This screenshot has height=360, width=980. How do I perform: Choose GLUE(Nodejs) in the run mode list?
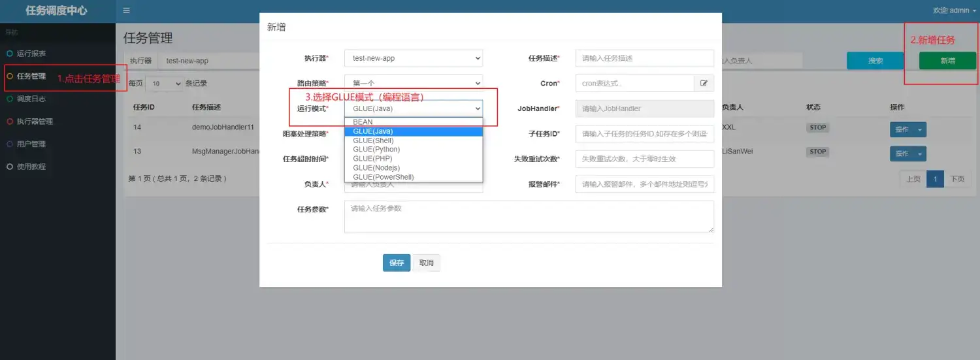click(x=414, y=168)
